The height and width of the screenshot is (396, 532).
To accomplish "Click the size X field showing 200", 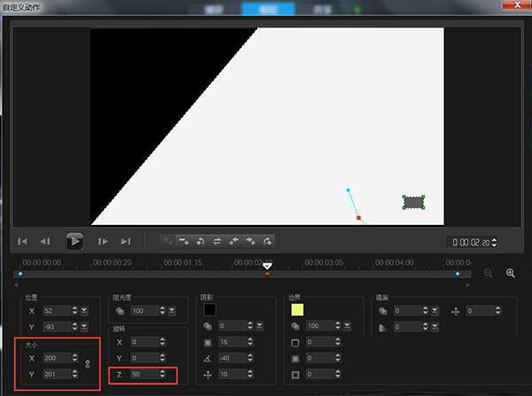I will point(57,358).
